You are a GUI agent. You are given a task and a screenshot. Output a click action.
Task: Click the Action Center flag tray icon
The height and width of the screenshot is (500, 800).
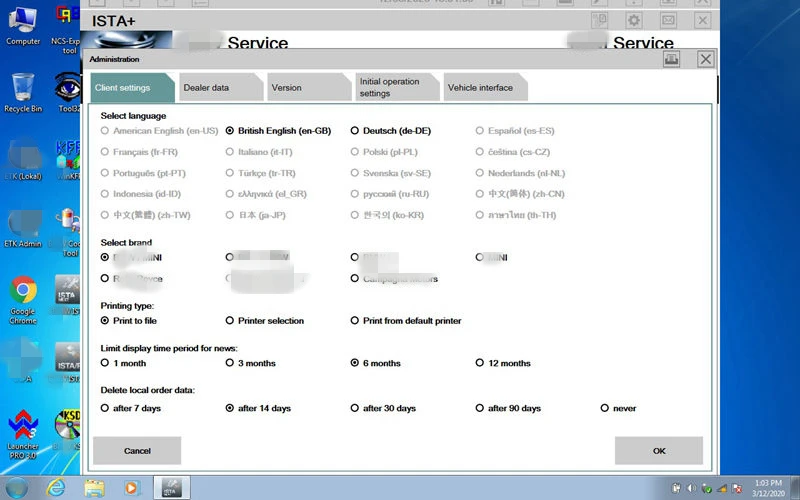737,488
